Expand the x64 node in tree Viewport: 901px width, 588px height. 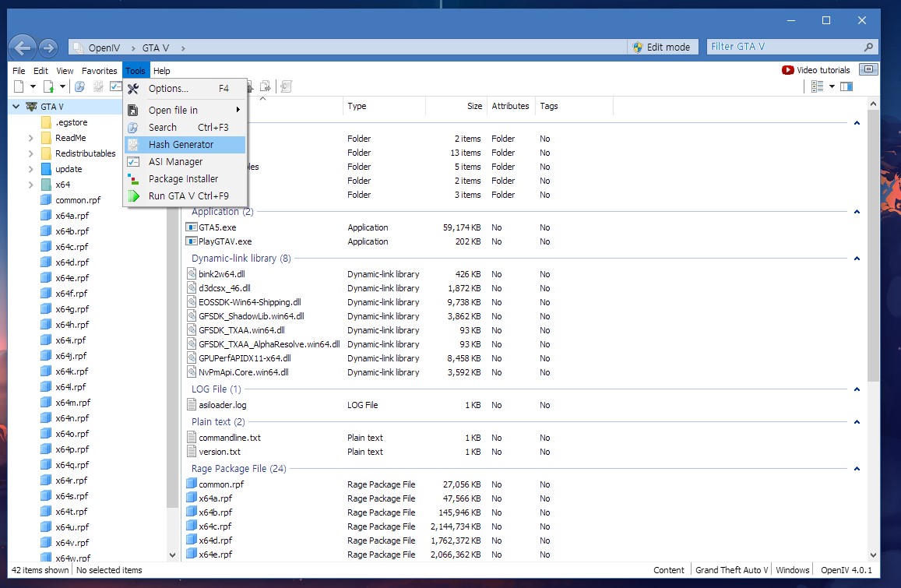point(31,185)
